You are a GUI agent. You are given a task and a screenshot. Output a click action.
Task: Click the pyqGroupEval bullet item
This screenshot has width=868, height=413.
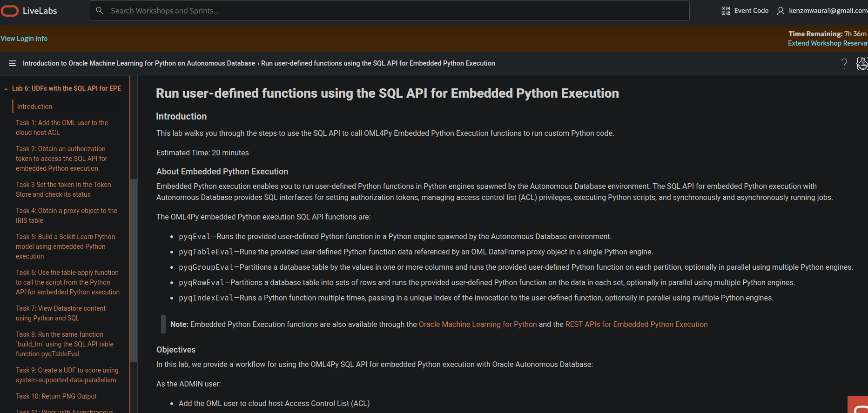[x=516, y=267]
